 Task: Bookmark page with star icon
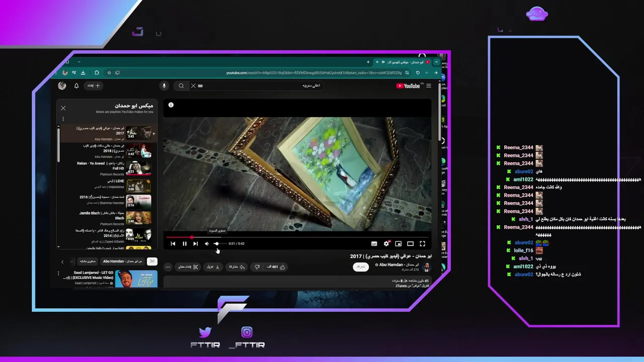click(109, 73)
